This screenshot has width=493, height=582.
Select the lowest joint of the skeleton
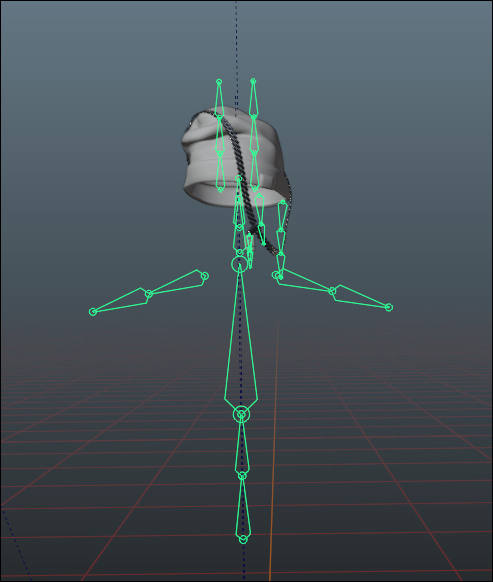(243, 539)
